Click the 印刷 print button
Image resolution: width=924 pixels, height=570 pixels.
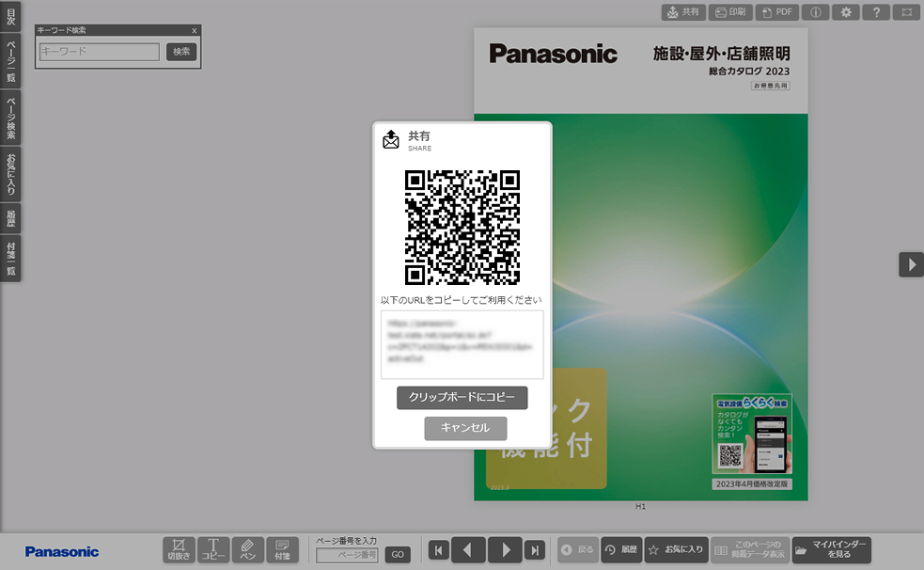[730, 12]
